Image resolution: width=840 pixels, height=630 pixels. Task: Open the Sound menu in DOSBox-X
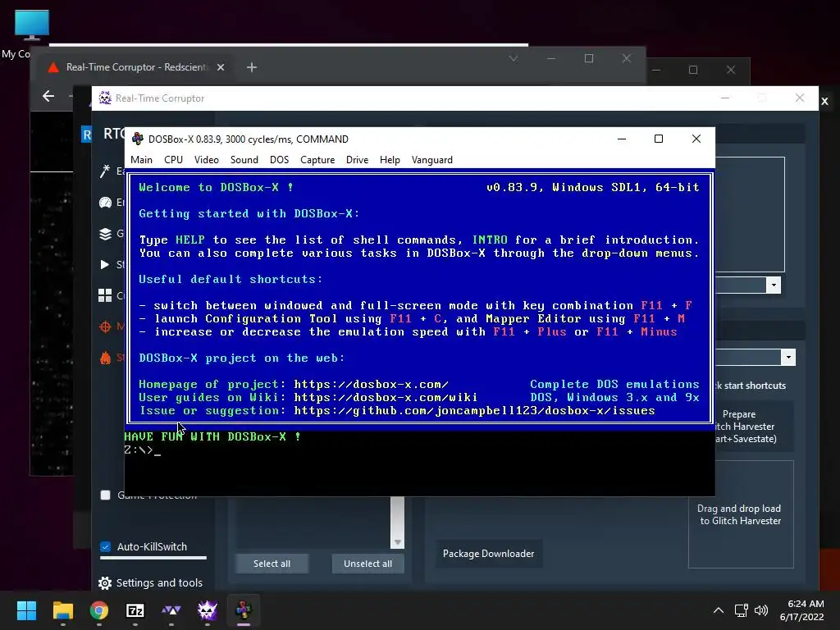tap(244, 160)
